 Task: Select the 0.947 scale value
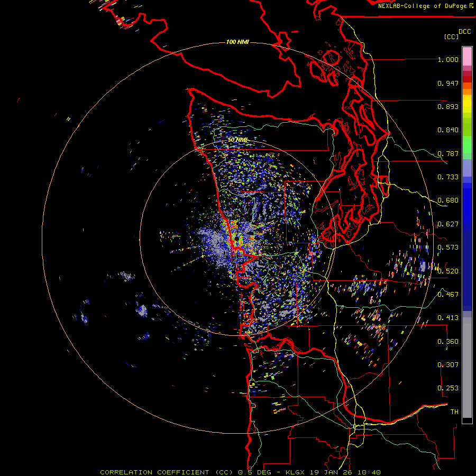[448, 83]
